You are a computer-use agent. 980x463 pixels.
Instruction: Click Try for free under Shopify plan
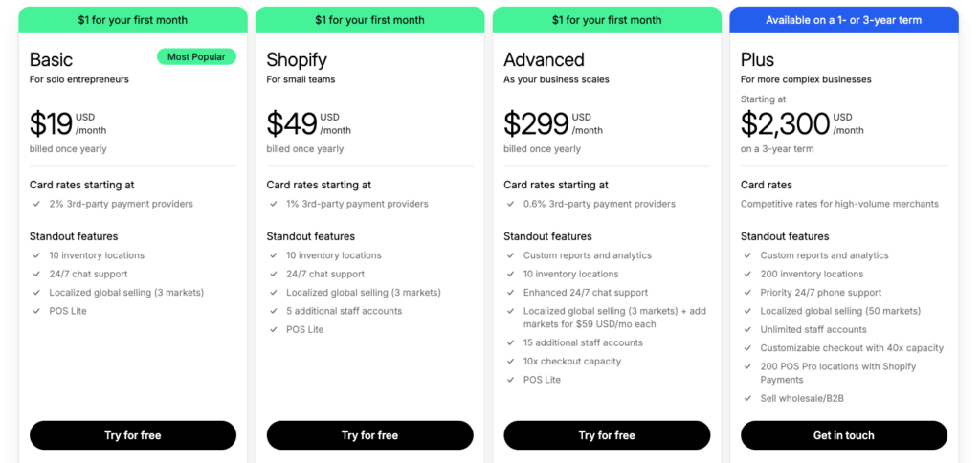[x=369, y=435]
